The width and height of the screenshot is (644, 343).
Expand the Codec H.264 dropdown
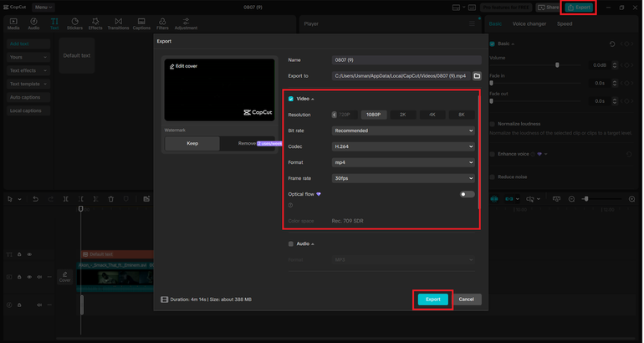[x=403, y=146]
